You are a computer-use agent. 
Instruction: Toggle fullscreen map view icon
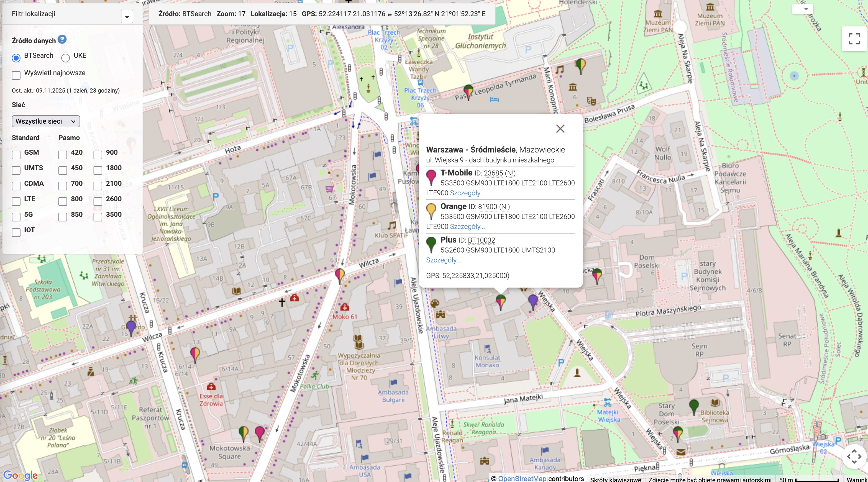(854, 39)
